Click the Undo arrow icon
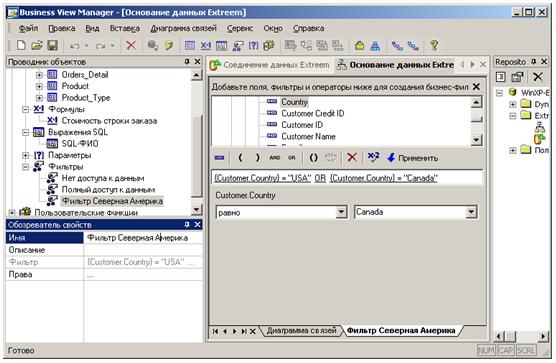556x363 pixels. point(75,46)
